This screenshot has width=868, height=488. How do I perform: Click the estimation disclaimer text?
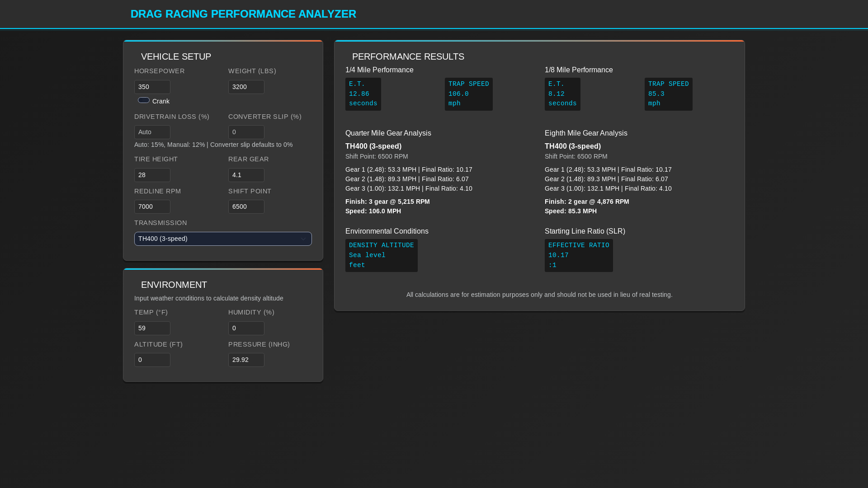pyautogui.click(x=539, y=295)
